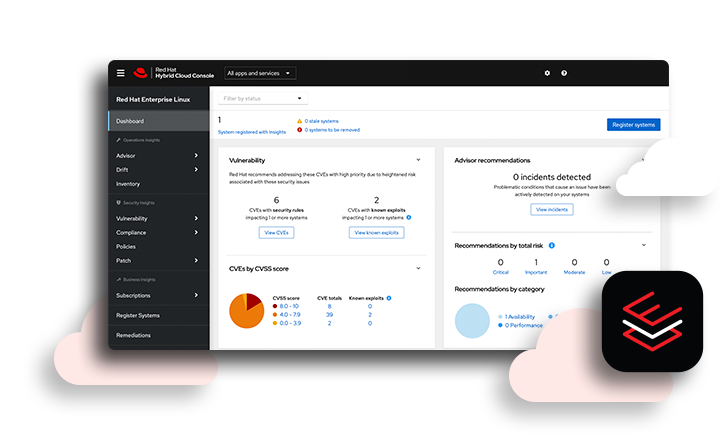Collapse Recommendations by total risk section
The width and height of the screenshot is (726, 436).
click(x=644, y=245)
